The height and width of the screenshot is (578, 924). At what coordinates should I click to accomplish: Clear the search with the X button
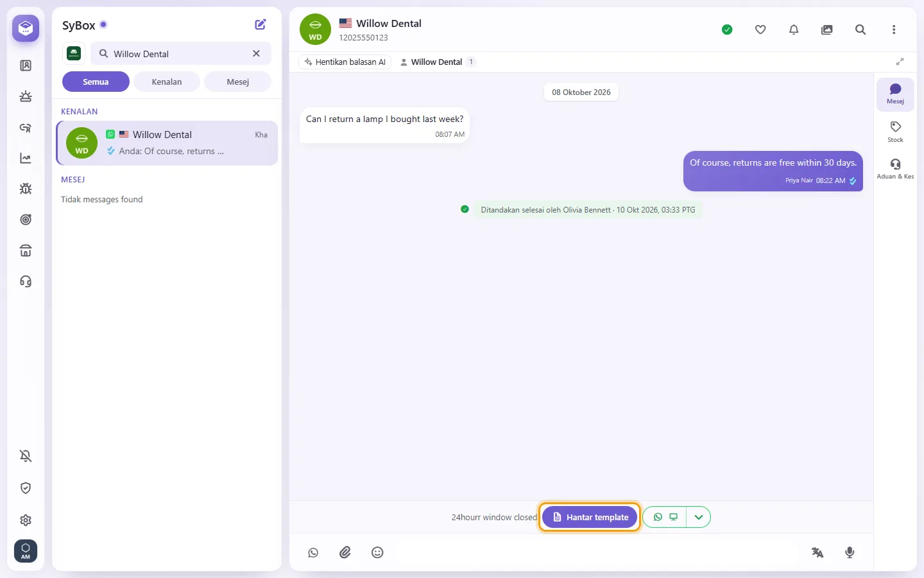pos(256,53)
